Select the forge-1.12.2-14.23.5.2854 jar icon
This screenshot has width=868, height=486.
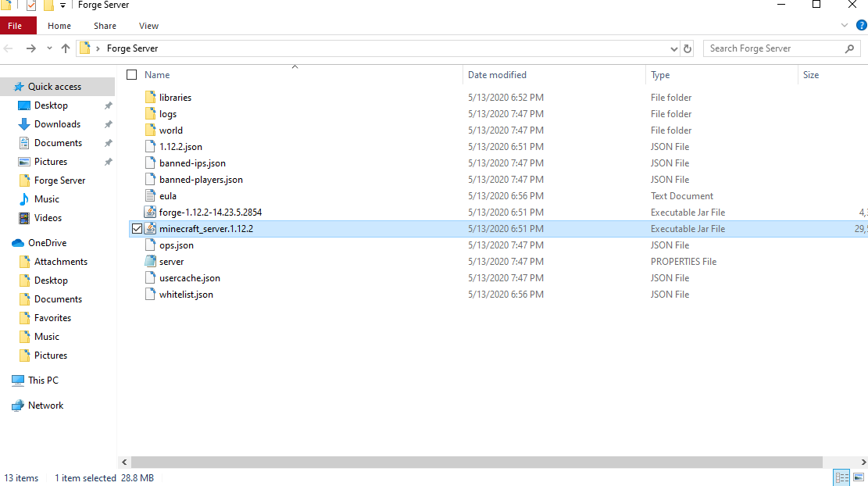150,212
